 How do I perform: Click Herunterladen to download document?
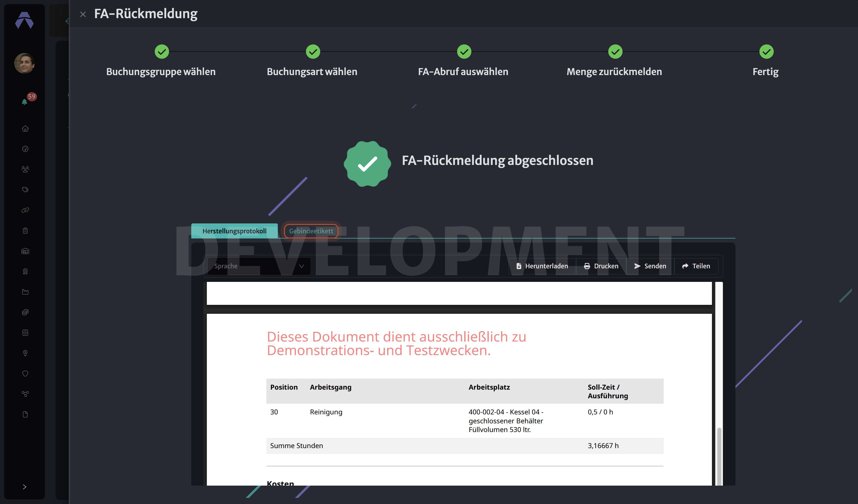(x=542, y=266)
